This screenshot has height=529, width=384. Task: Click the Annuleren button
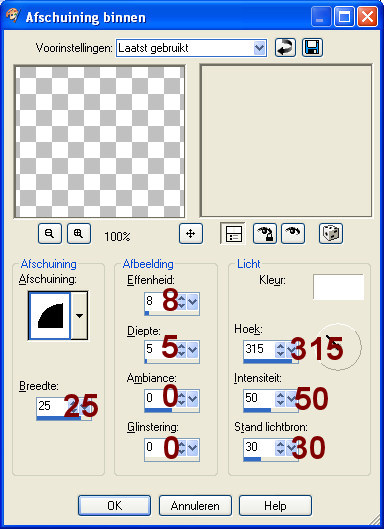coord(195,505)
